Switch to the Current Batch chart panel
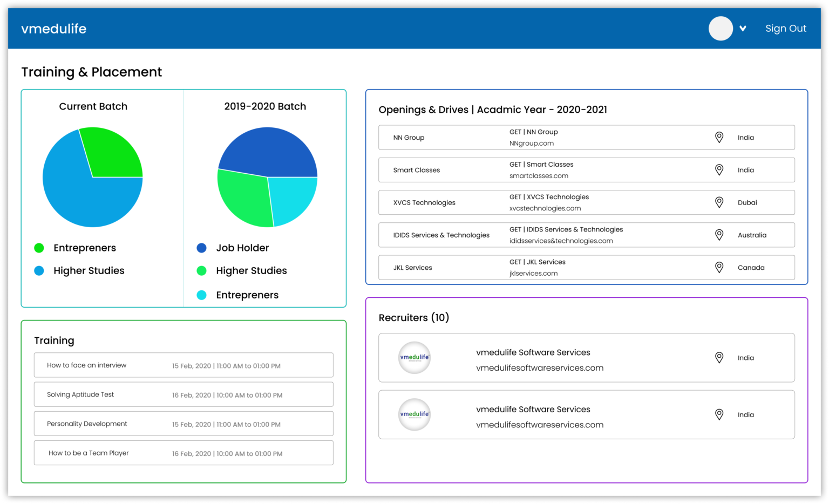829x504 pixels. point(93,106)
